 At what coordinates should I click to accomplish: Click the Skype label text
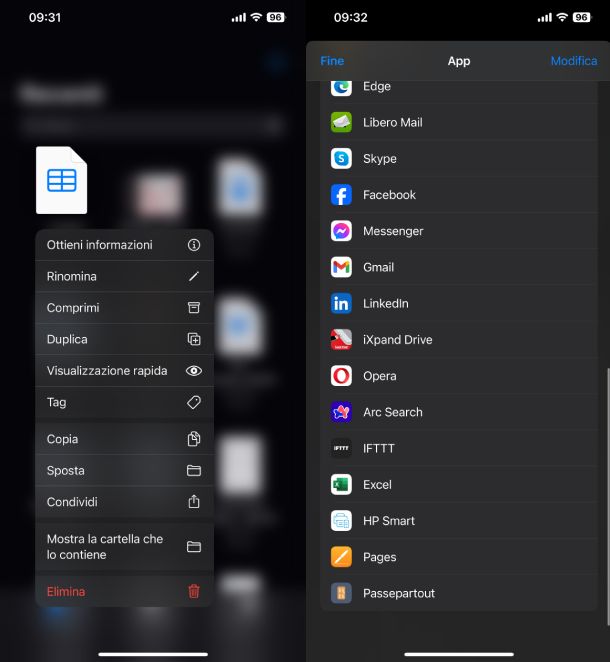coord(380,159)
